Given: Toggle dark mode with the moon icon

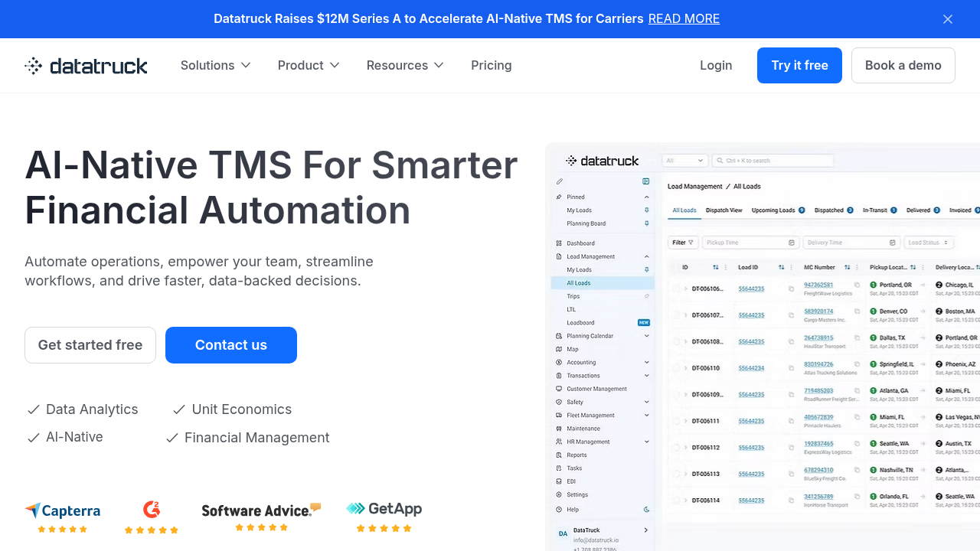Looking at the screenshot, I should click(647, 510).
